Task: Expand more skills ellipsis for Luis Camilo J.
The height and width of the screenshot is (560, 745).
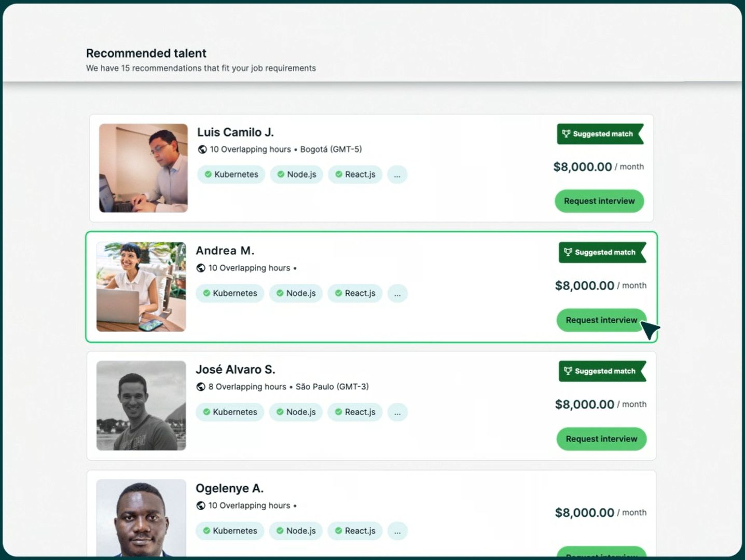Action: [x=397, y=174]
